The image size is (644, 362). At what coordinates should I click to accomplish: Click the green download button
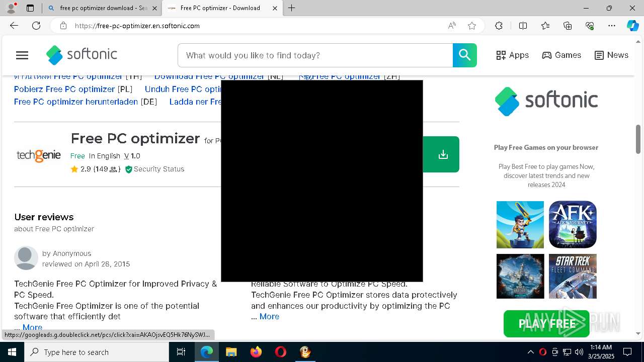tap(441, 154)
